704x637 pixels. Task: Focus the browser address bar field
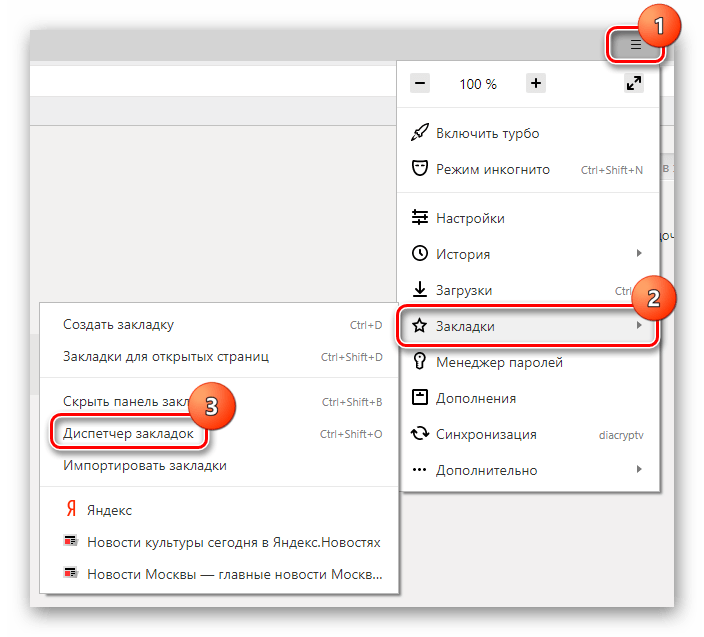(x=213, y=81)
